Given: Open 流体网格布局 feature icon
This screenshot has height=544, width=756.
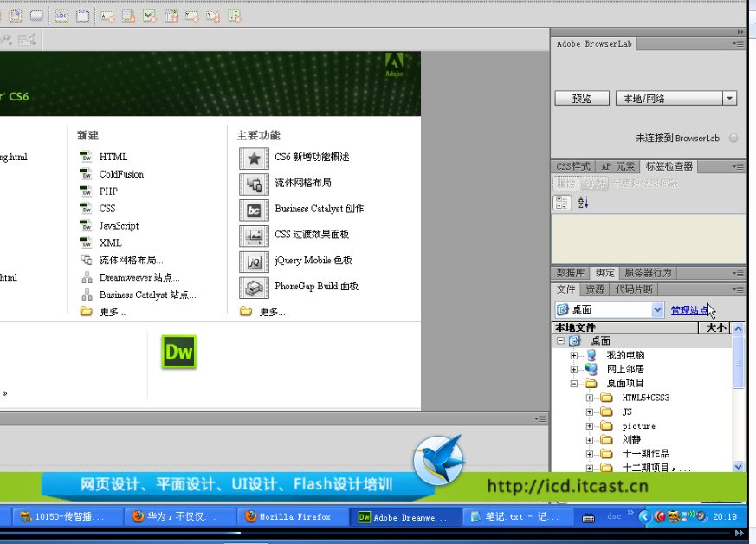Looking at the screenshot, I should (x=254, y=184).
